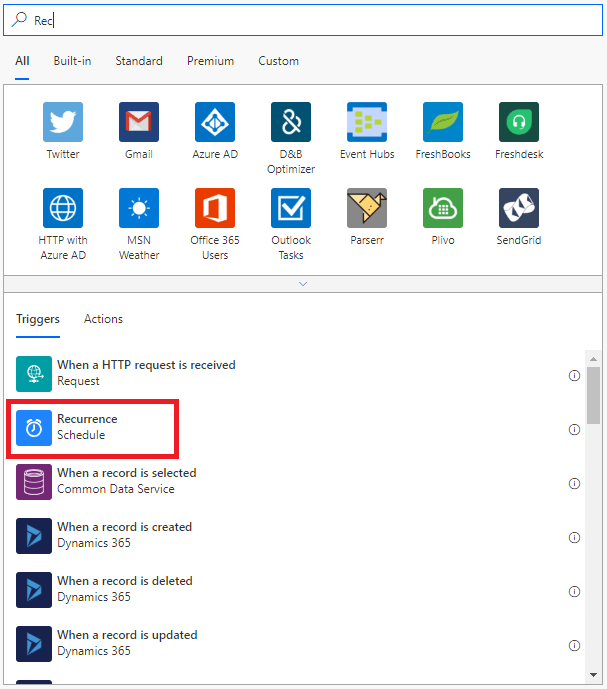
Task: Show info for record is created trigger
Action: (574, 538)
